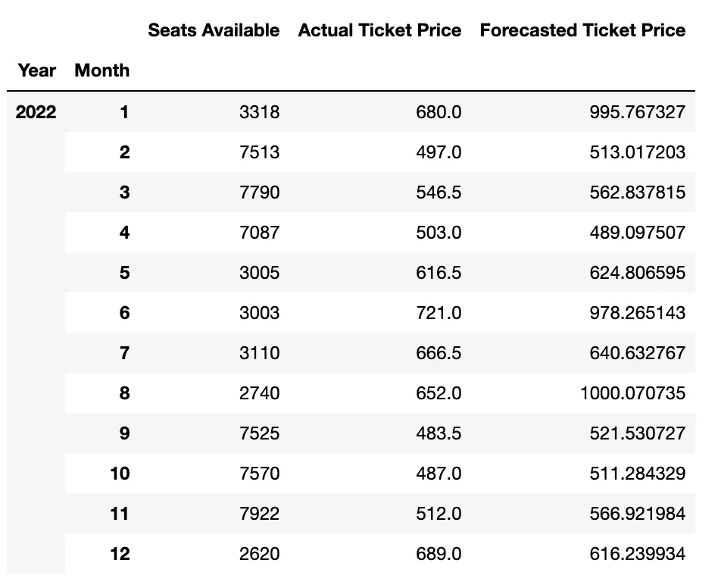Click the Actual Ticket Price column header
The width and height of the screenshot is (718, 588).
coord(379,30)
